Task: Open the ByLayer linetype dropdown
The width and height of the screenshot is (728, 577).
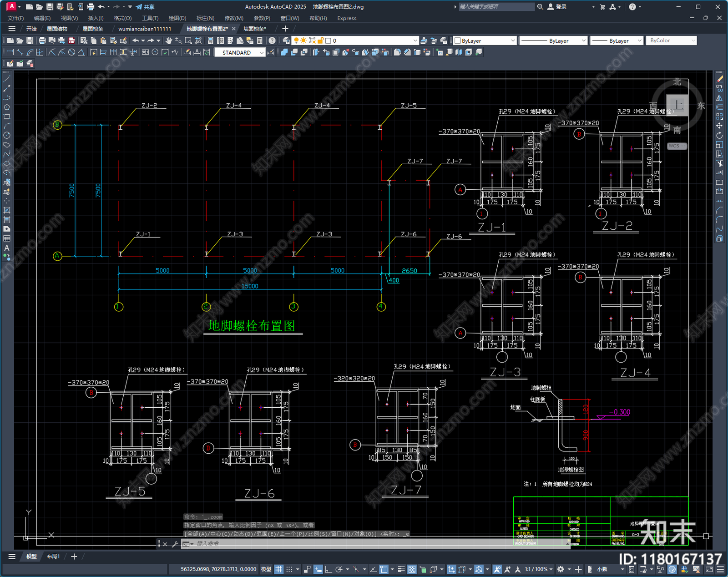Action: pos(553,40)
